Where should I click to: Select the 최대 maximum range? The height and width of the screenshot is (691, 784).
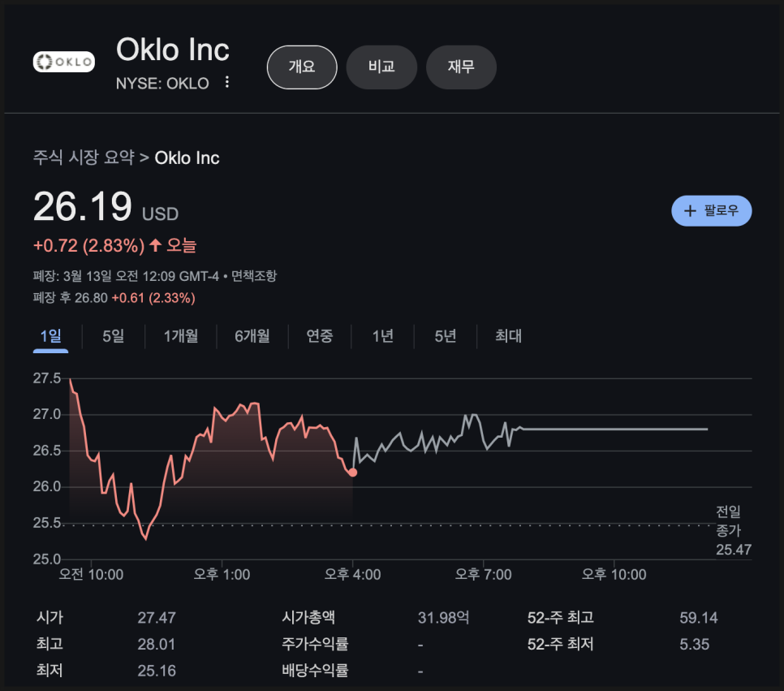[x=509, y=336]
